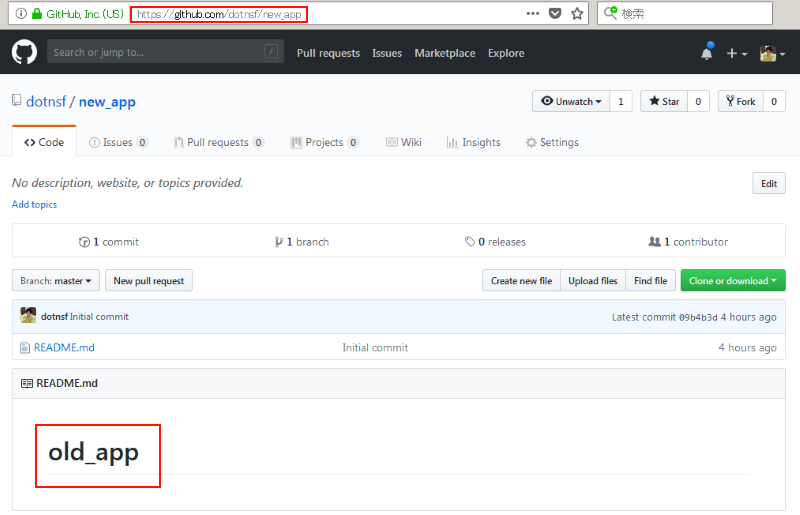
Task: Click Edit description button
Action: (769, 183)
